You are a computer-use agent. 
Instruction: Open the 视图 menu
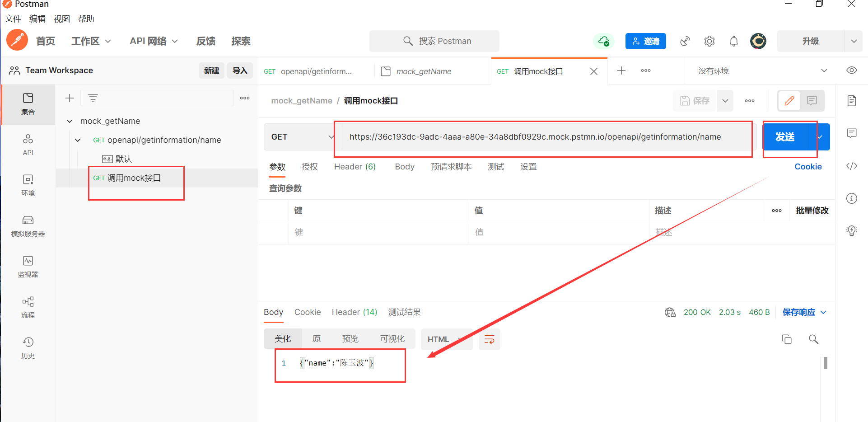coord(62,19)
